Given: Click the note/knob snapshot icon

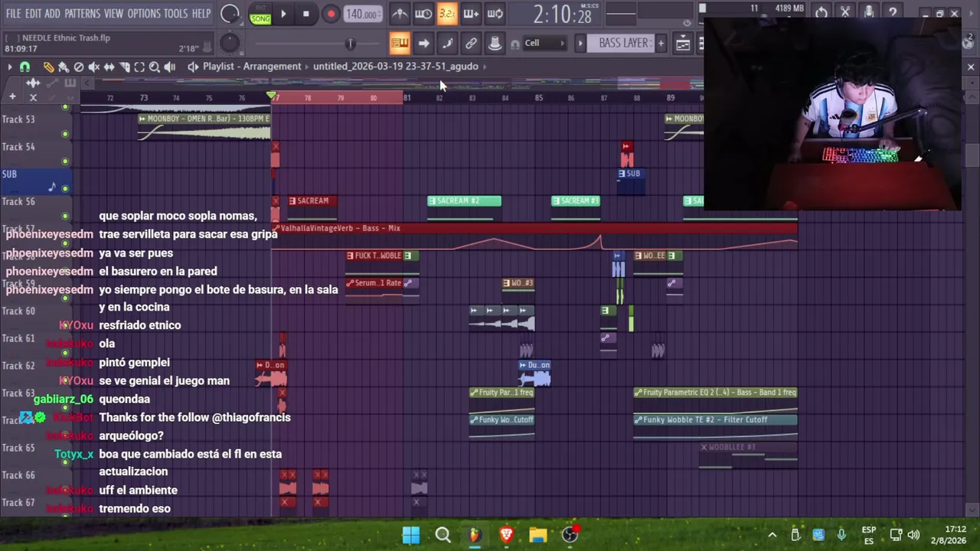Looking at the screenshot, I should pos(495,43).
